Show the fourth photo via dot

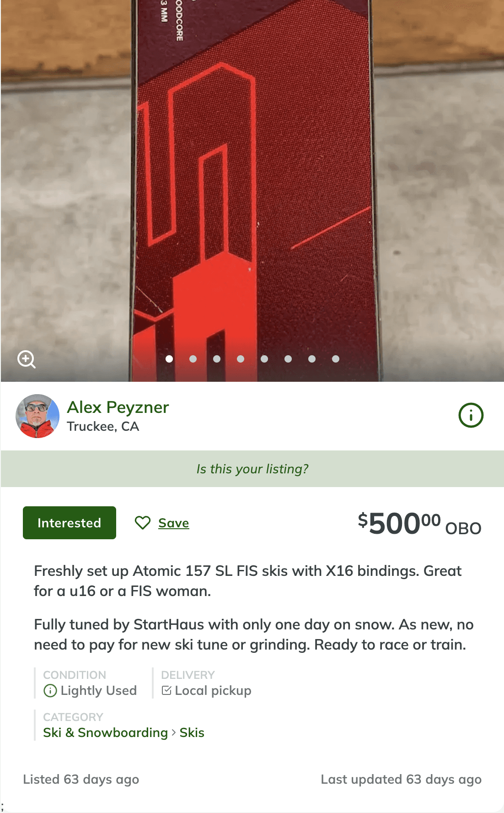tap(241, 359)
